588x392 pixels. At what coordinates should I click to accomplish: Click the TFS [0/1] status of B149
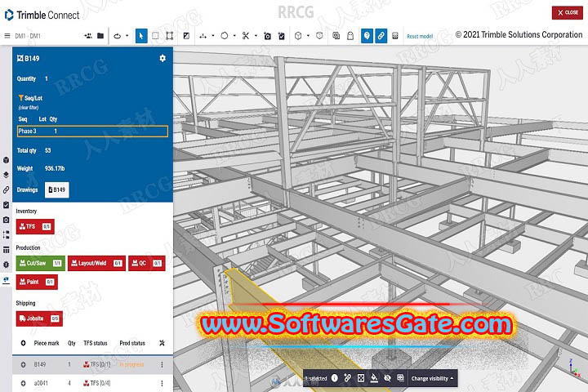pos(96,364)
